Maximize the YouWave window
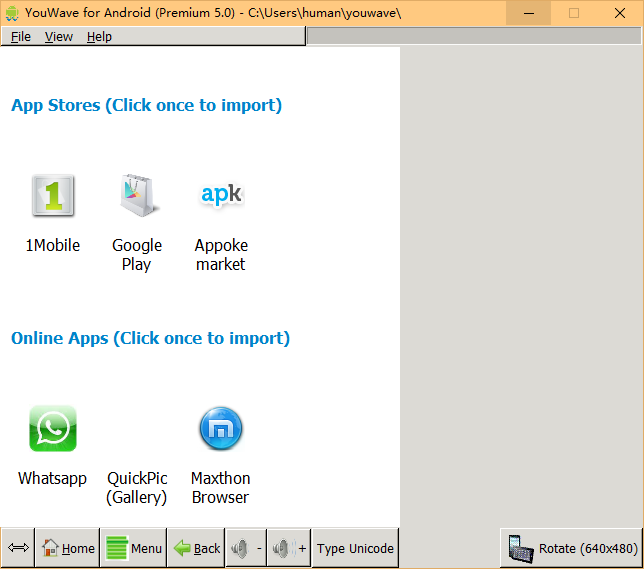This screenshot has width=644, height=569. coord(574,13)
